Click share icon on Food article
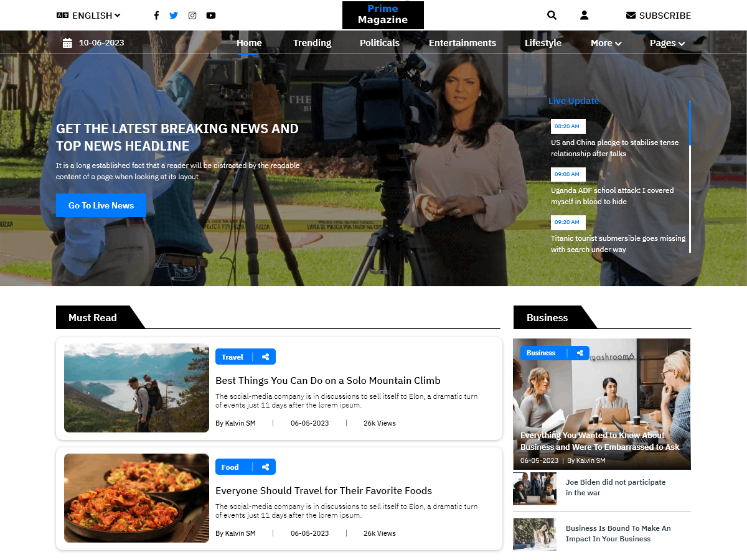 (x=266, y=467)
